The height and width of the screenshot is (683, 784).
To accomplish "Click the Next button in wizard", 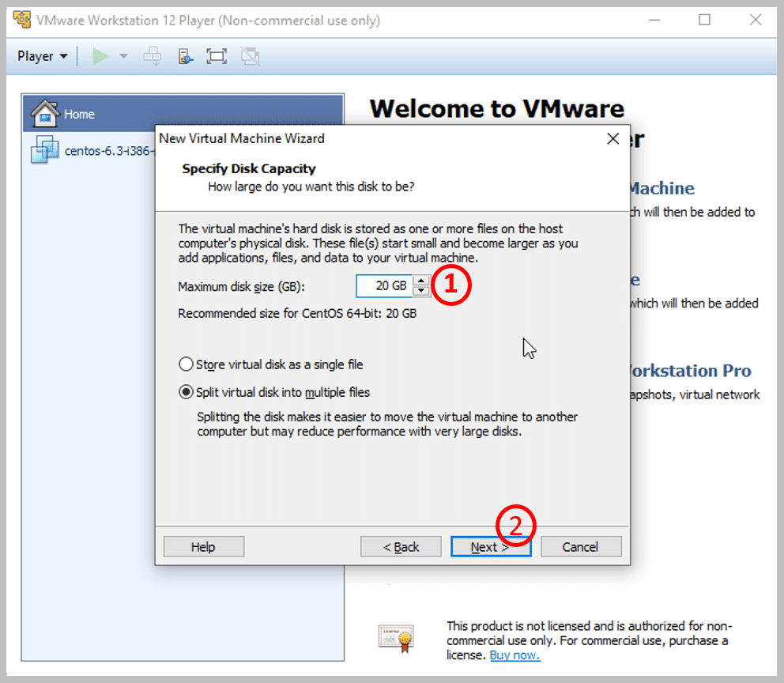I will click(490, 547).
